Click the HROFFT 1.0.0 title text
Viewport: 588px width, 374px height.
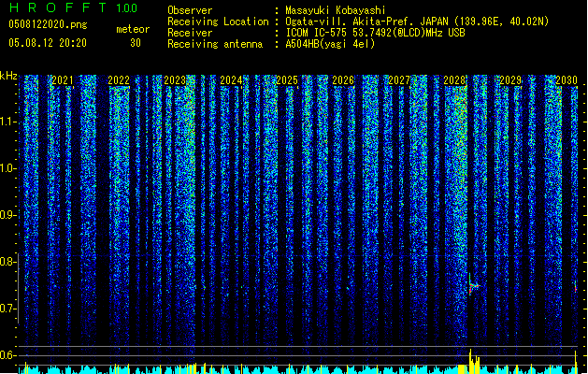pos(74,7)
